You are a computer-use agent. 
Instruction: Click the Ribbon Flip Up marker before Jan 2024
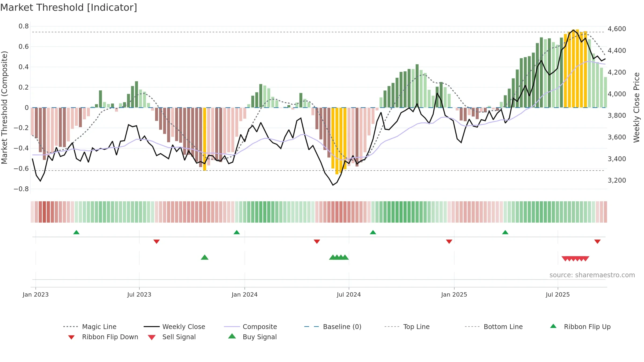click(x=237, y=232)
